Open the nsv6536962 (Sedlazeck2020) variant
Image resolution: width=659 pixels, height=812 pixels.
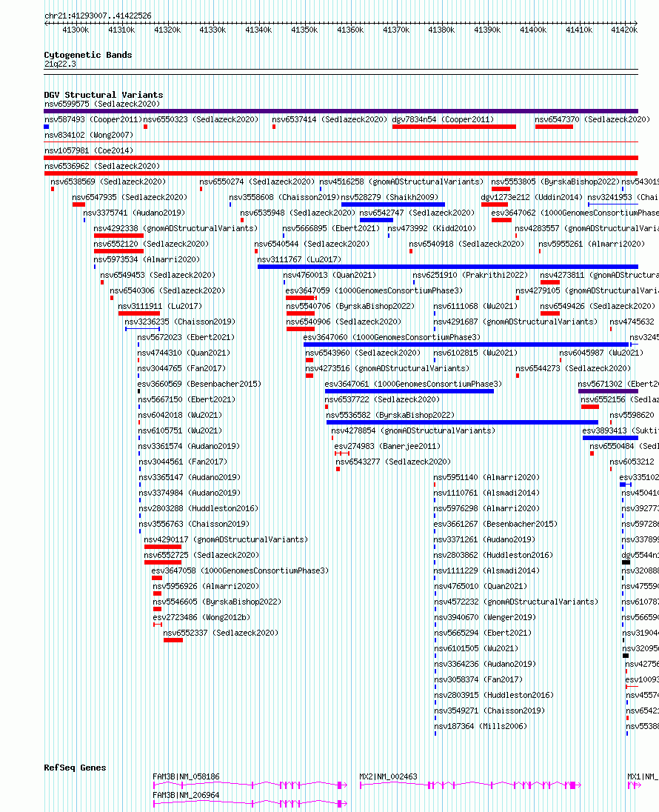[x=102, y=166]
